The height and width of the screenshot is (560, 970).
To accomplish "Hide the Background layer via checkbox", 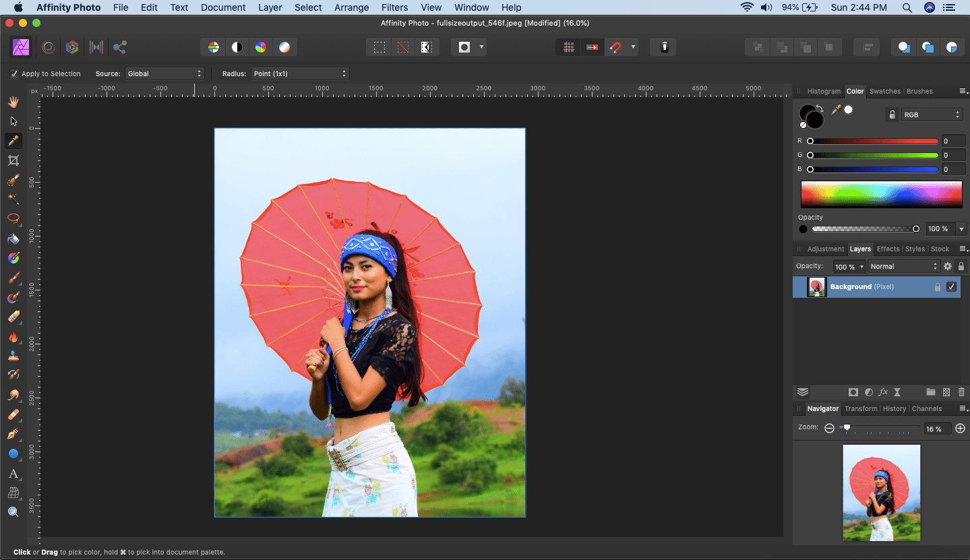I will 951,286.
